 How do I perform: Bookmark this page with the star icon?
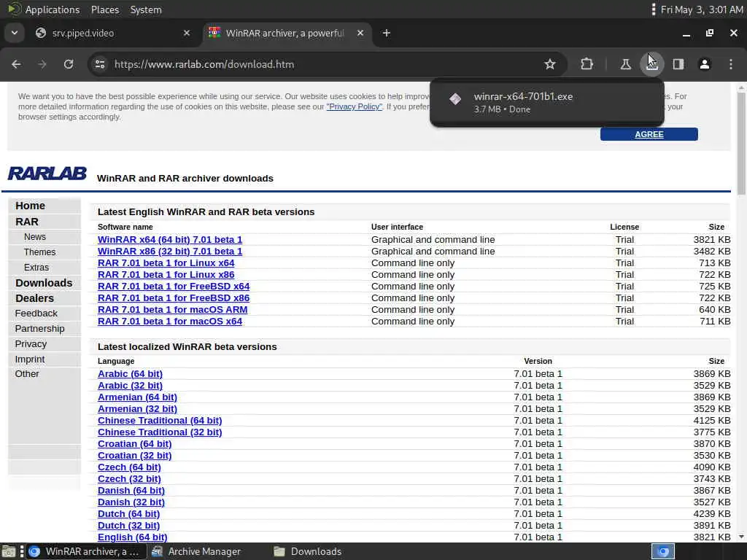point(550,64)
